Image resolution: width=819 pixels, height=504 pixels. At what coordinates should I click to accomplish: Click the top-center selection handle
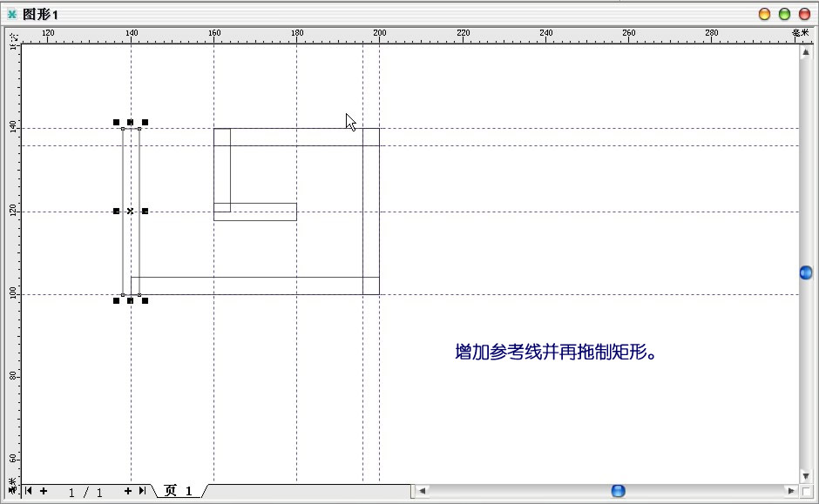tap(130, 122)
